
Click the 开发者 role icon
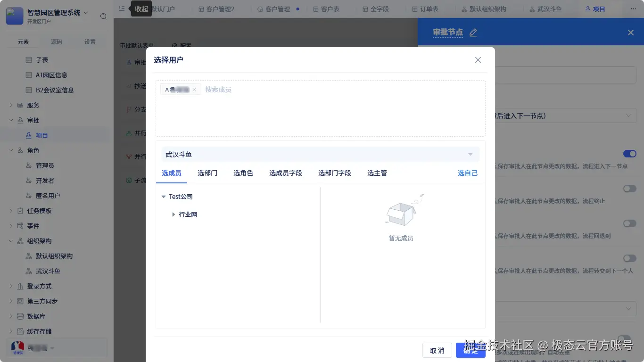pos(29,181)
